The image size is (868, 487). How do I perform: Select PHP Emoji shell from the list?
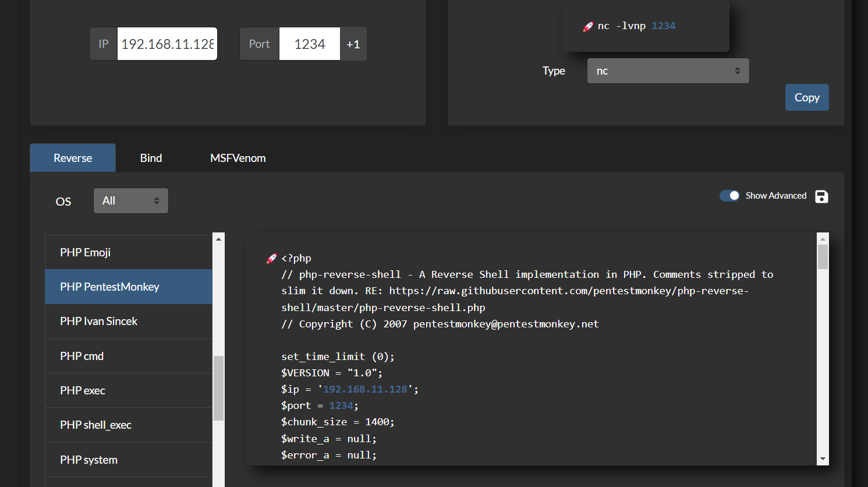(x=129, y=252)
